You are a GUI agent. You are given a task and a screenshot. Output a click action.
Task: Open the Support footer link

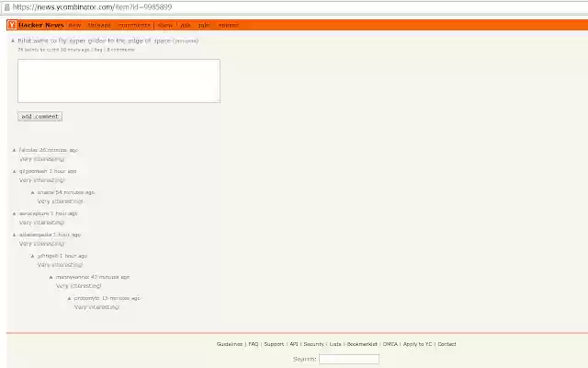(274, 344)
